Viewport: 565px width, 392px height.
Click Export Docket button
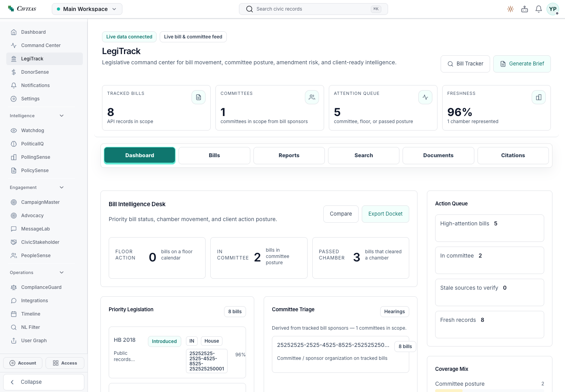pyautogui.click(x=385, y=214)
